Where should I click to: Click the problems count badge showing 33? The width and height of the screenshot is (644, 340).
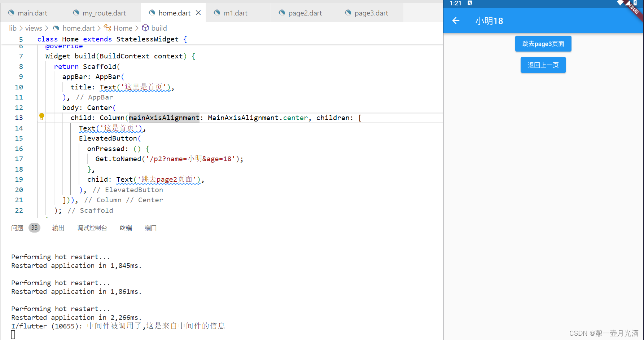coord(34,228)
